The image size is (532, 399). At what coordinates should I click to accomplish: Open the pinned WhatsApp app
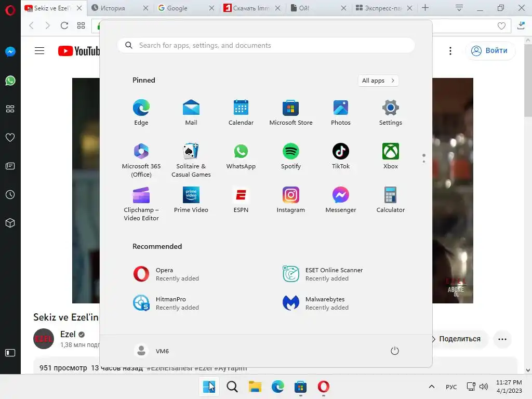click(241, 156)
